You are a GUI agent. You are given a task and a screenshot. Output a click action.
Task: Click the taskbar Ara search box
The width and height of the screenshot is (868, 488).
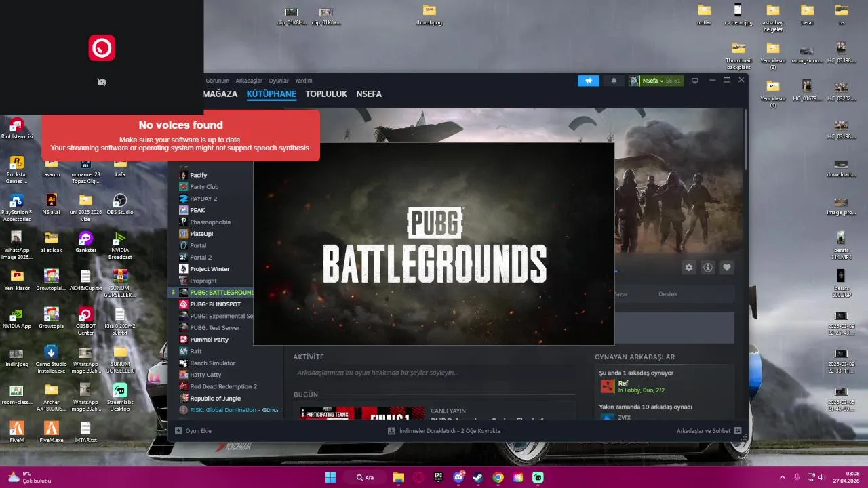(x=365, y=477)
